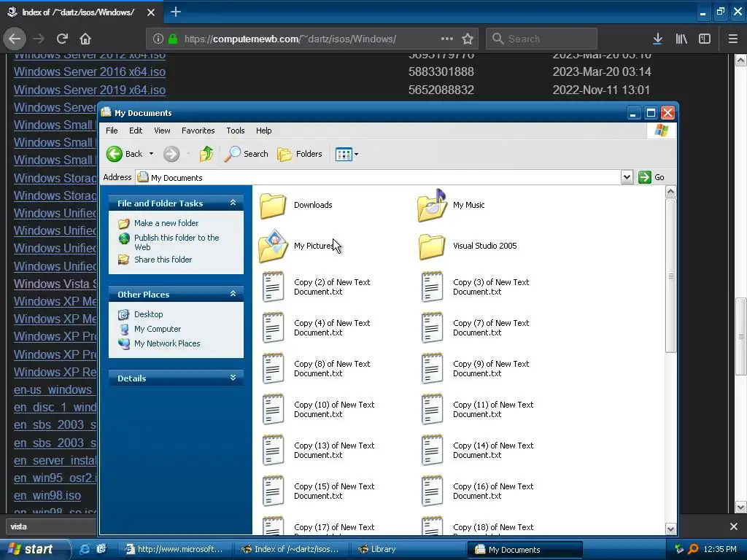Click Make a new folder

point(166,223)
